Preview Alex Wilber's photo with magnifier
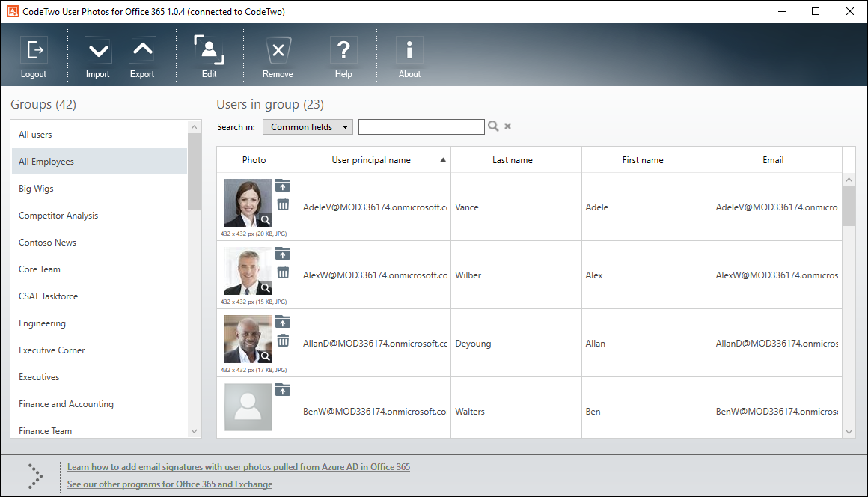The width and height of the screenshot is (868, 497). tap(266, 287)
